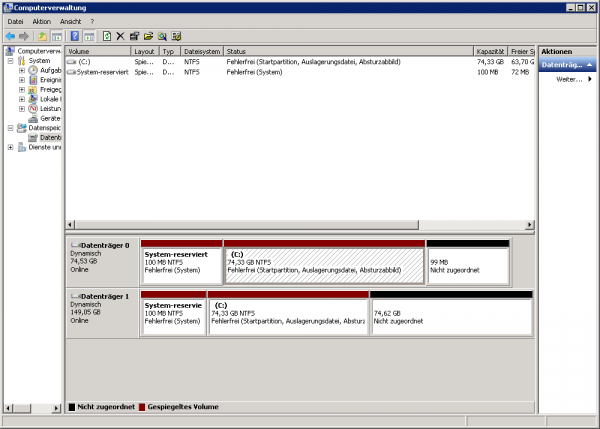Click the black X delete icon
The width and height of the screenshot is (600, 429).
click(120, 36)
